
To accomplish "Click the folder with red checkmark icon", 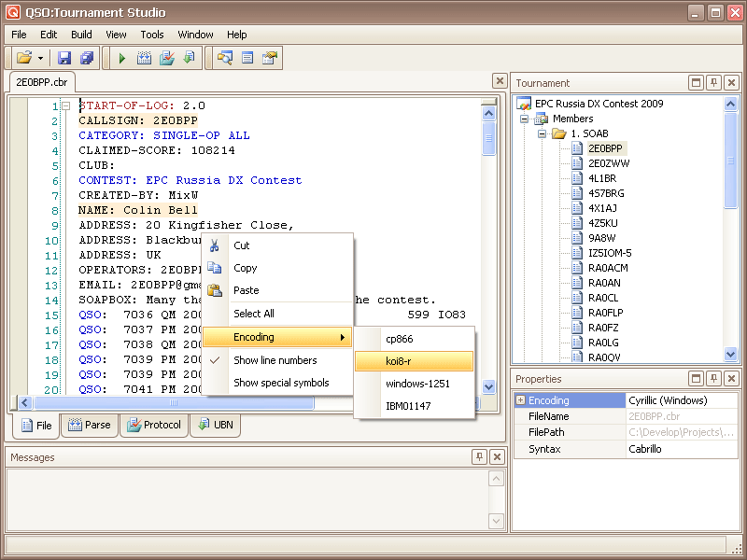I will [x=166, y=58].
